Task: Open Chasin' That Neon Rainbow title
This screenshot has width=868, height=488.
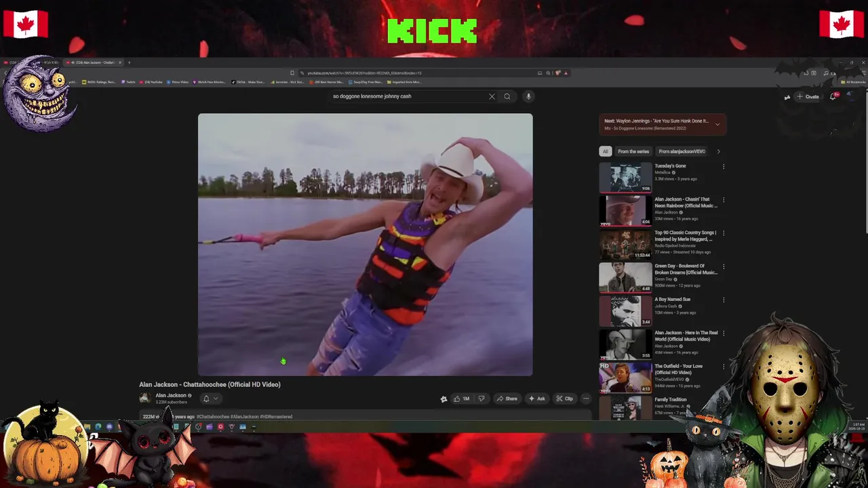Action: pos(686,202)
